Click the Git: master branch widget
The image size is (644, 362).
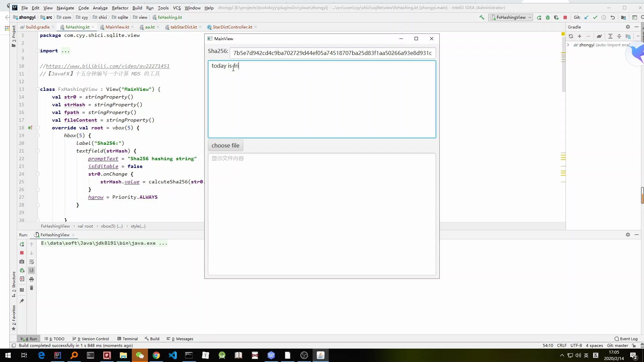[x=618, y=346]
